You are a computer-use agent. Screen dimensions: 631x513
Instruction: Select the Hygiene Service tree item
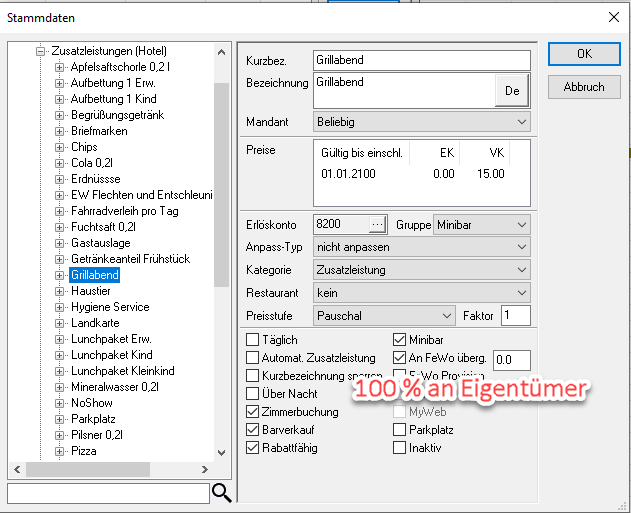coord(110,307)
